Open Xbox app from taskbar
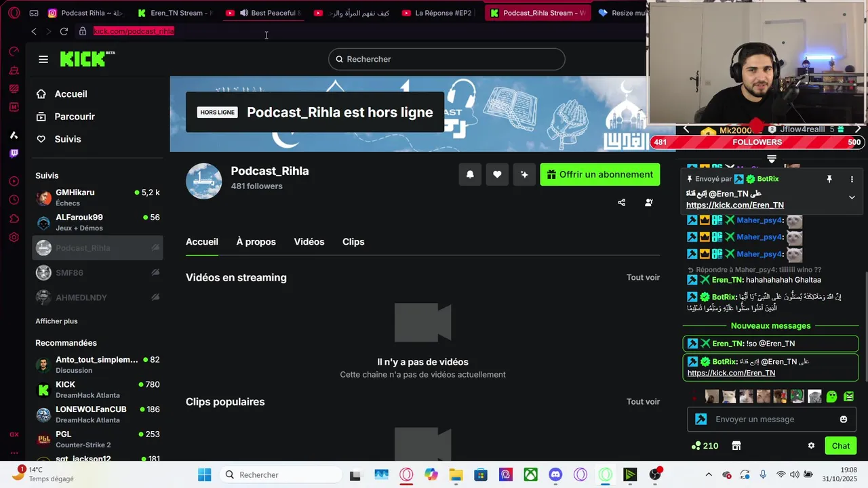The image size is (868, 488). [531, 475]
